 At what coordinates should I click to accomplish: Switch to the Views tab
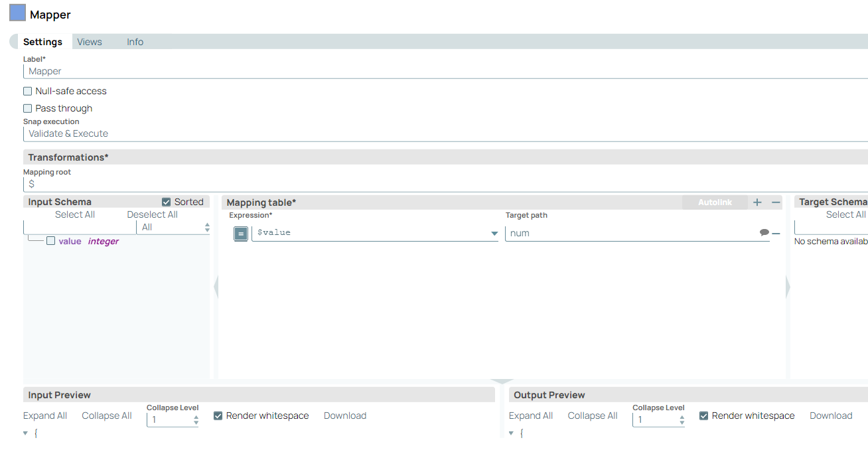coord(90,42)
